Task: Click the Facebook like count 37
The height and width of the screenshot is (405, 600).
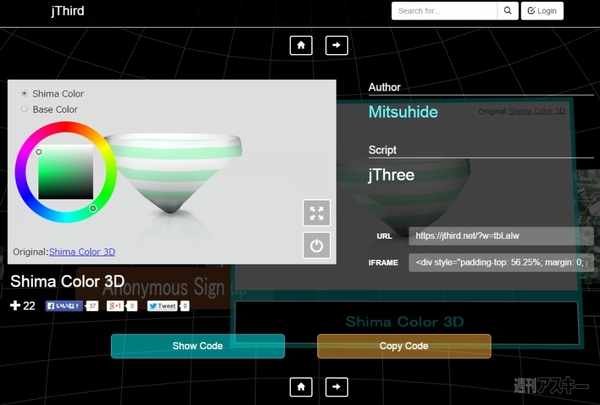Action: (x=92, y=306)
